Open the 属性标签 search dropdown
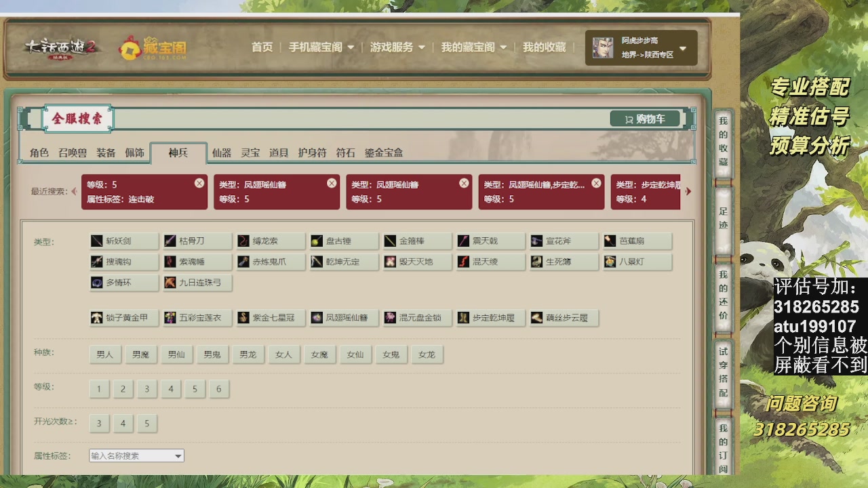Viewport: 868px width, 488px height. pos(136,455)
